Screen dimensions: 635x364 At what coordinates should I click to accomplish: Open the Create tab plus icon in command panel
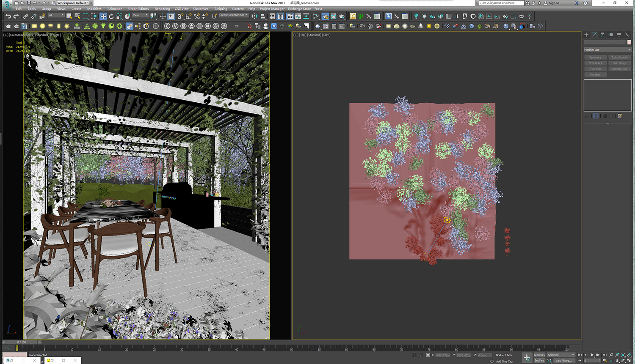click(586, 35)
